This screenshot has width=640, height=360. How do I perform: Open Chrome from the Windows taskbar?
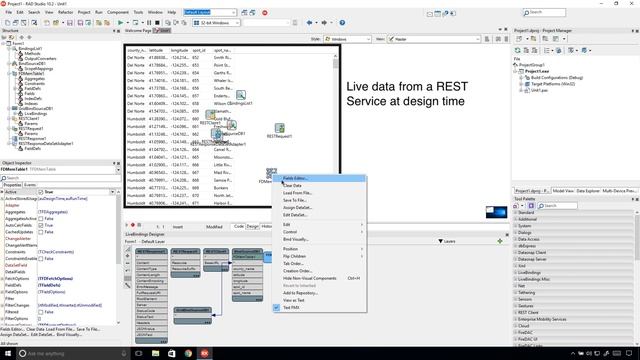click(x=188, y=353)
